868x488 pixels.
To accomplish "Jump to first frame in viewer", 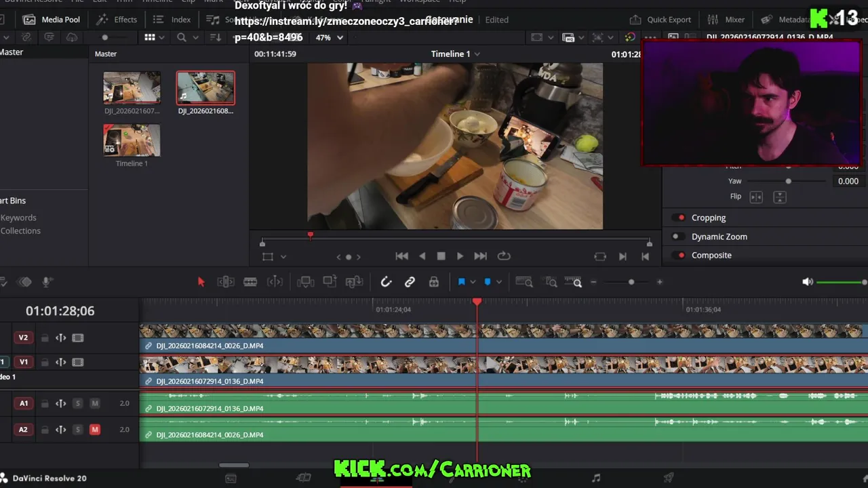I will point(402,256).
